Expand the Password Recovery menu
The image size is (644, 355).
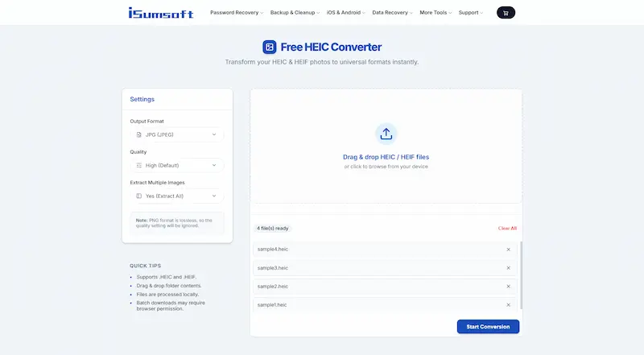[x=237, y=13]
